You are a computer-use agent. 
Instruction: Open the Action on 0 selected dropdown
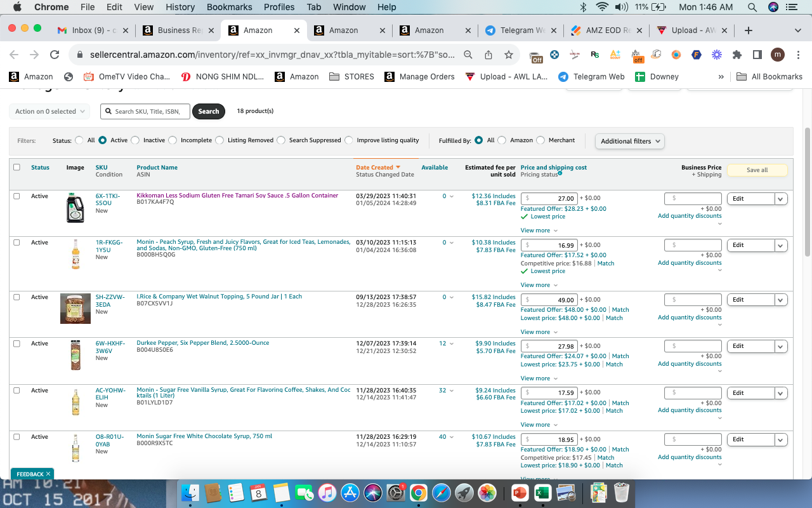50,111
